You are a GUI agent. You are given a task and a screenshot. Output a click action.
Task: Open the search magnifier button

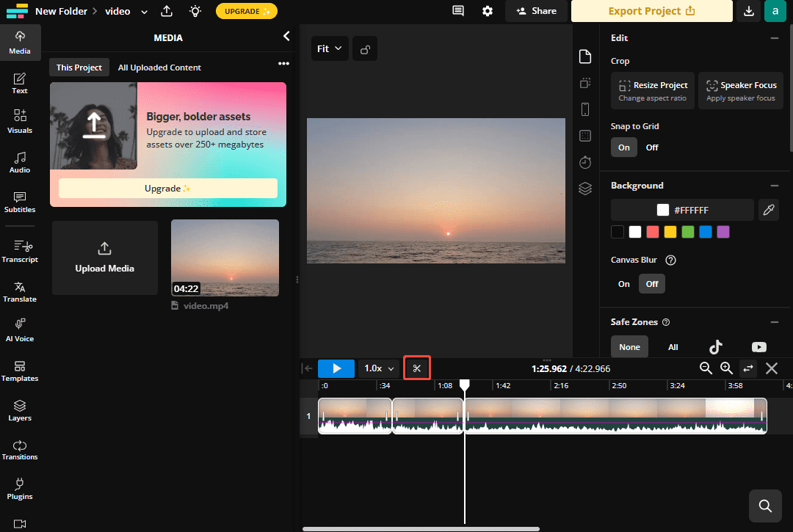tap(765, 506)
